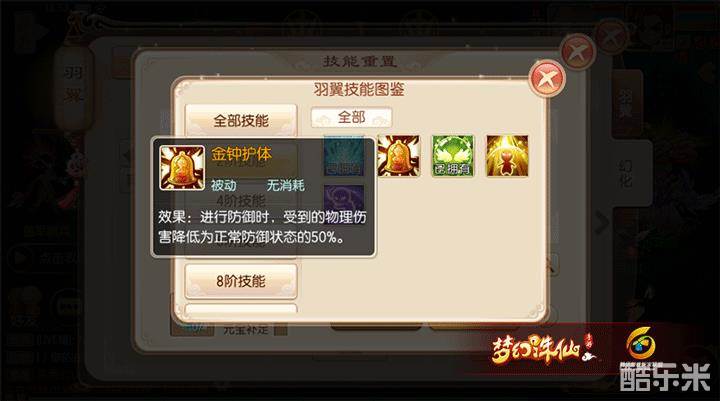720x401 pixels.
Task: Open the 全部技能 category tab
Action: pos(241,120)
